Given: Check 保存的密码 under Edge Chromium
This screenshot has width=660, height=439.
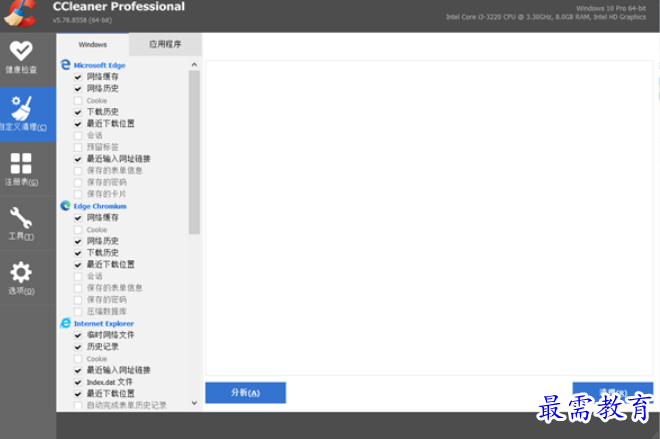Looking at the screenshot, I should [78, 300].
